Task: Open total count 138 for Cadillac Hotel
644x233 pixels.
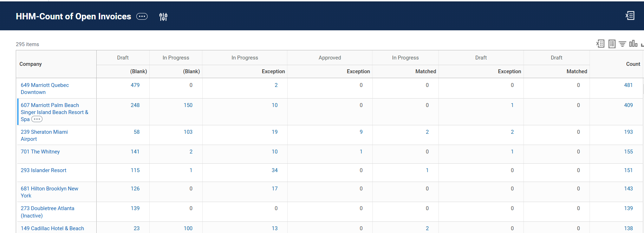Action: click(x=629, y=228)
